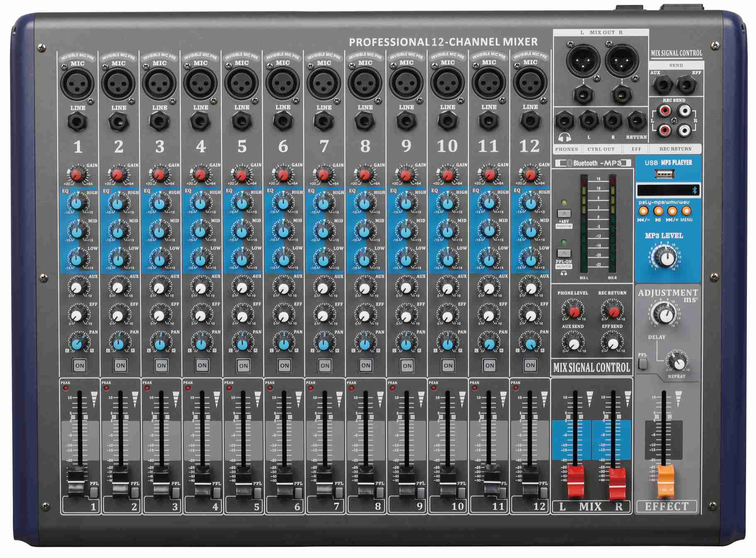The image size is (756, 558).
Task: Click the right MIX OUT XLR connector
Action: pyautogui.click(x=621, y=61)
